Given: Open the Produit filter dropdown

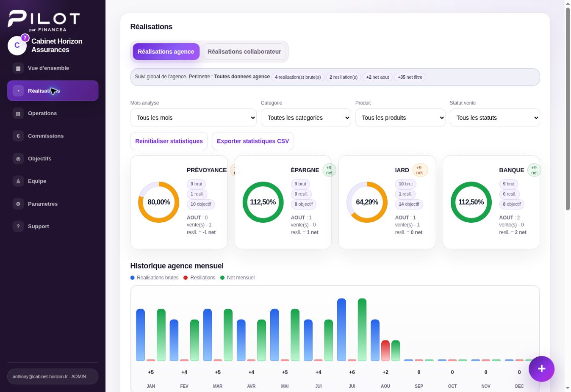Looking at the screenshot, I should [x=400, y=118].
